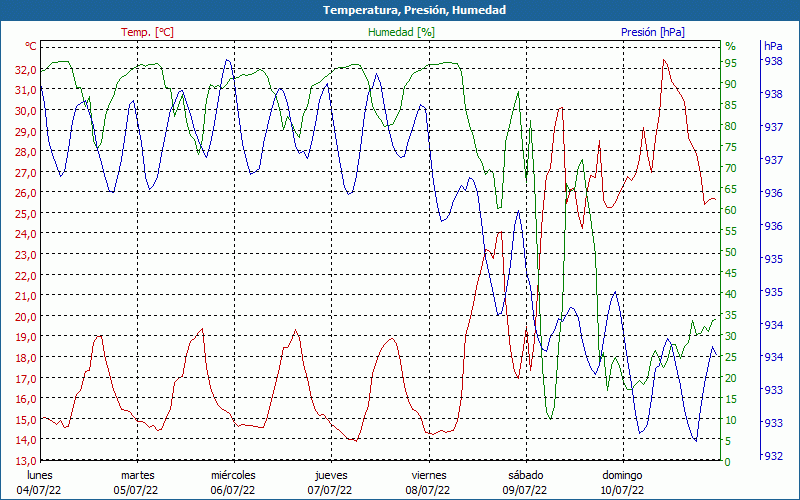Select the blue 'Presión [hPa]' legend label

[653, 32]
